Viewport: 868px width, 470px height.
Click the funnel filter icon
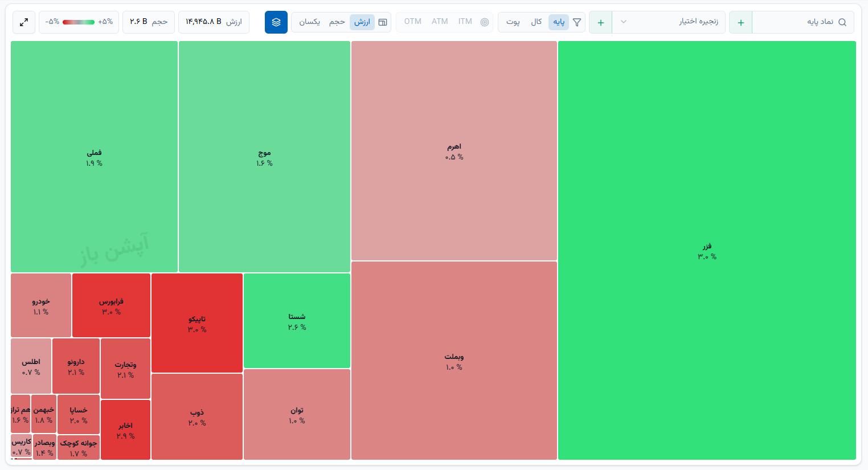click(x=577, y=22)
